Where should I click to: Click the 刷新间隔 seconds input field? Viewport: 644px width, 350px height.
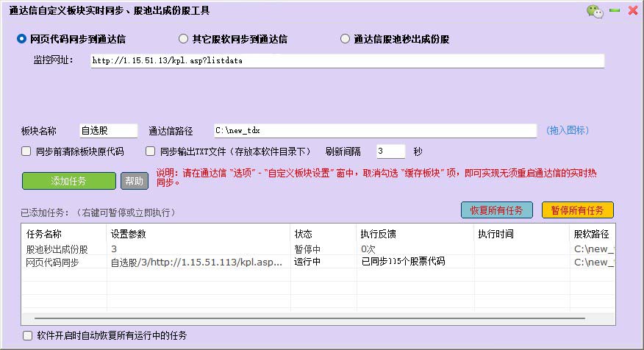click(x=390, y=151)
